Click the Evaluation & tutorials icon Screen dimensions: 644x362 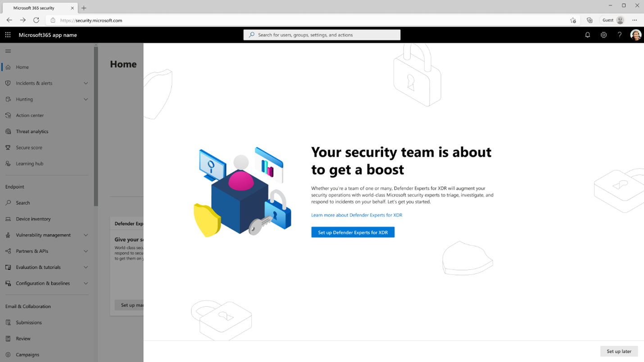8,267
